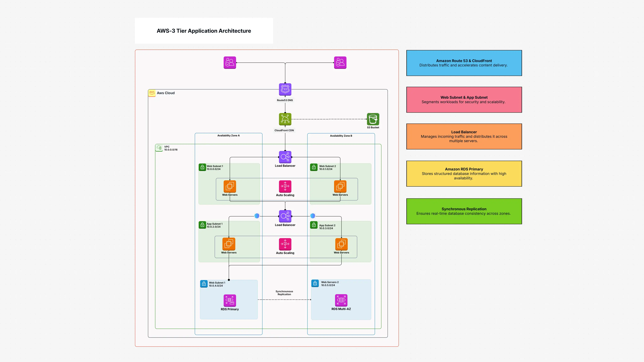Select the upper Auto Scaling icon
This screenshot has height=362, width=644.
(285, 186)
